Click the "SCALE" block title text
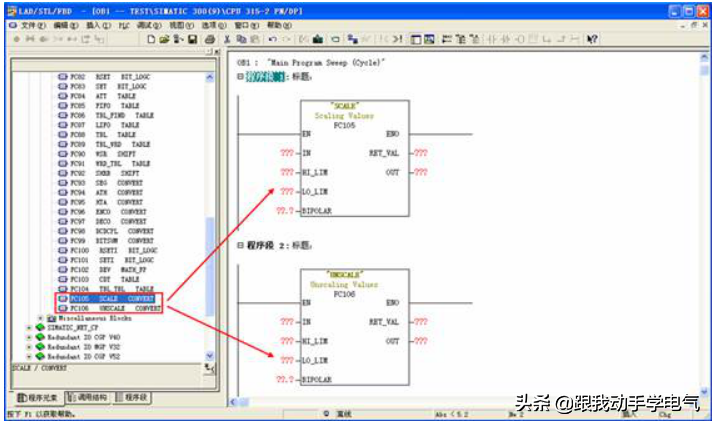 344,106
